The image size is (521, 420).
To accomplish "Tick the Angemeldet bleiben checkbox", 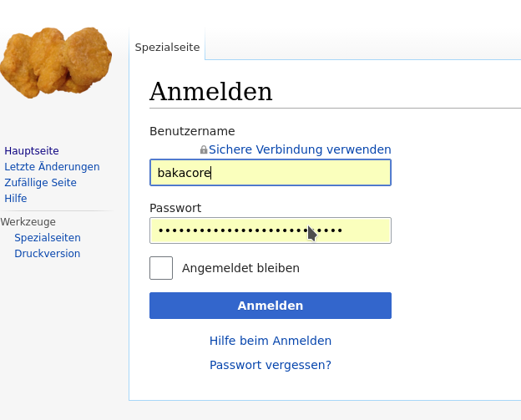I will click(x=161, y=268).
